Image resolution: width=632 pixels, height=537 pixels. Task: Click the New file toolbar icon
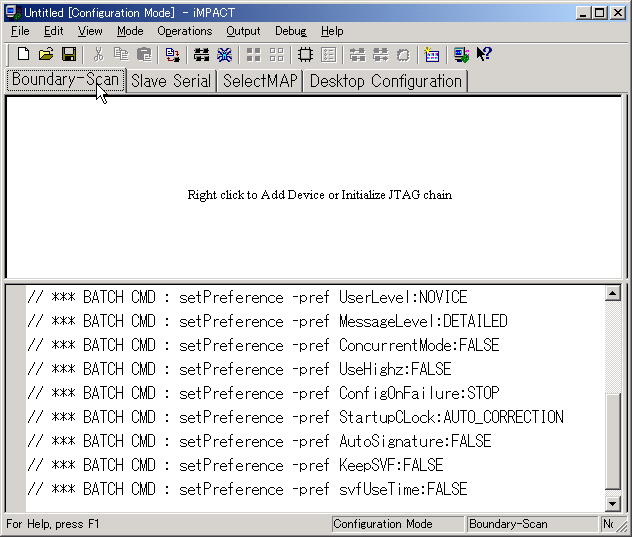coord(23,54)
